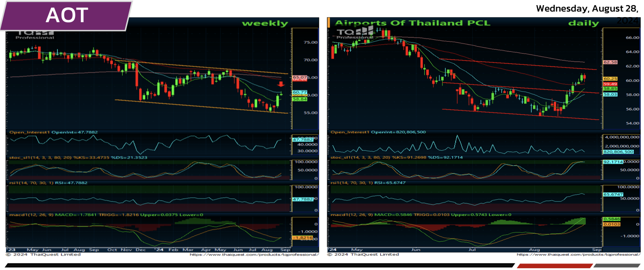Click the daily 58.03 price tag
644x270 pixels.
click(x=611, y=94)
